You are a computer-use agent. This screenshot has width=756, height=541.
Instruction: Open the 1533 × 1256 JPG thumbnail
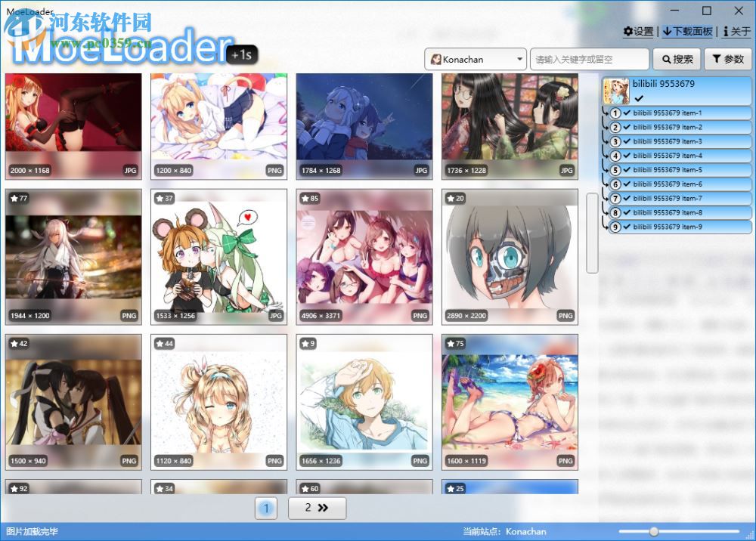tap(219, 257)
